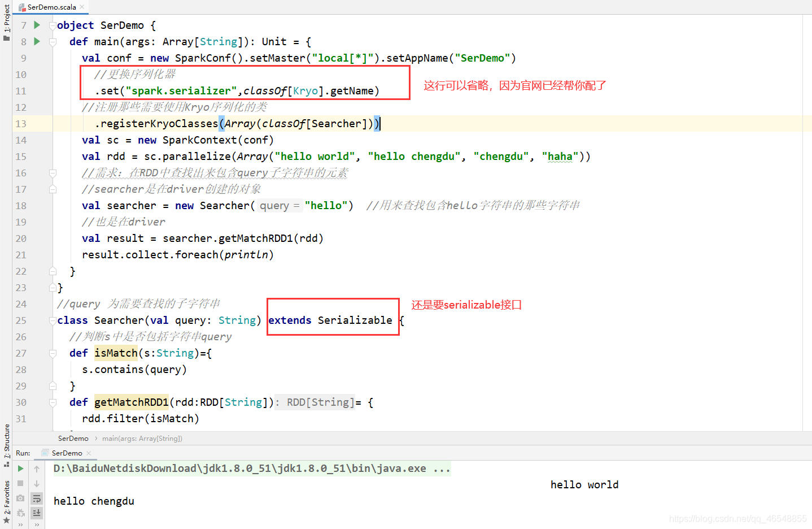The height and width of the screenshot is (529, 812).
Task: Click fold end marker at line 17
Action: (53, 189)
